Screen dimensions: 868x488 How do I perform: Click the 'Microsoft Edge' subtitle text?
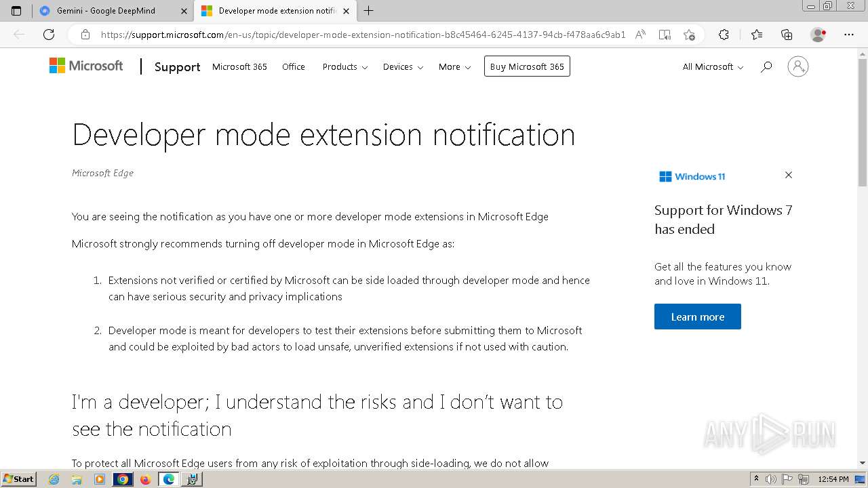(x=102, y=173)
